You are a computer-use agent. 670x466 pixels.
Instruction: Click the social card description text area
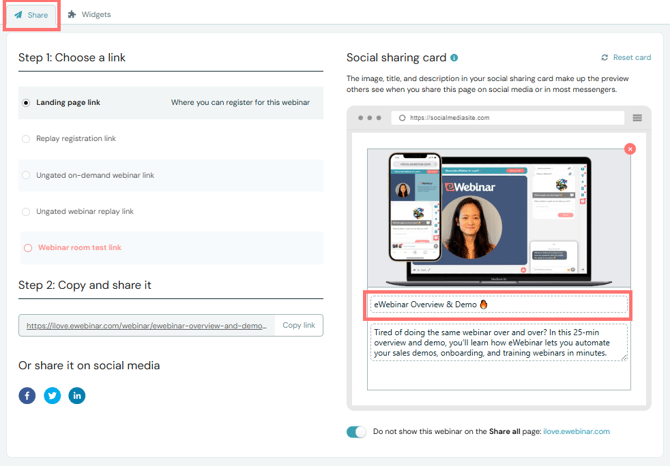coord(498,341)
